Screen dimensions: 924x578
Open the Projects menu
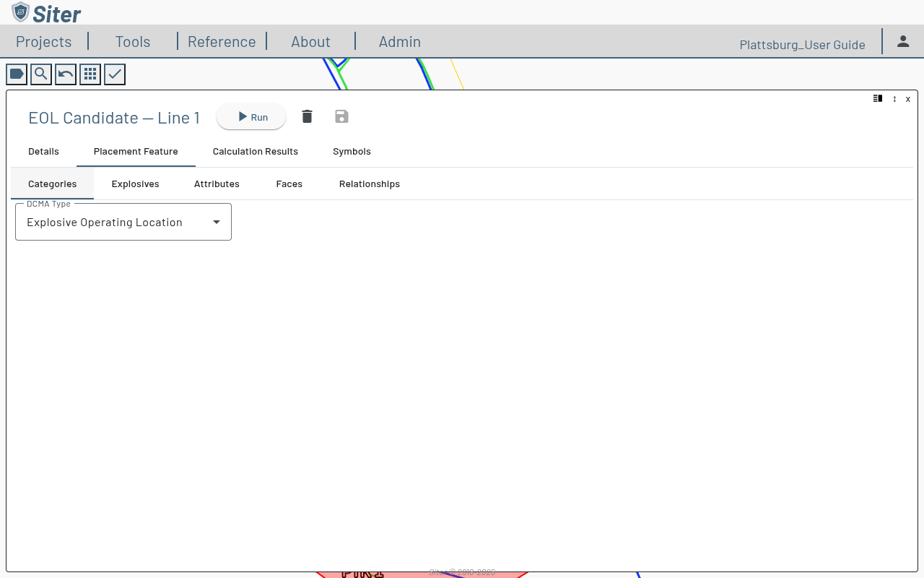[44, 41]
